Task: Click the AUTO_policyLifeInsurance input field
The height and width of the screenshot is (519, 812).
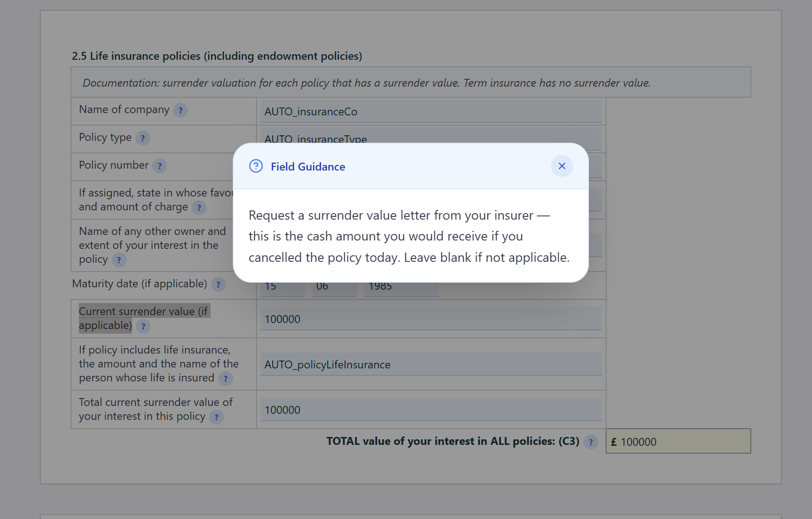Action: click(x=431, y=364)
